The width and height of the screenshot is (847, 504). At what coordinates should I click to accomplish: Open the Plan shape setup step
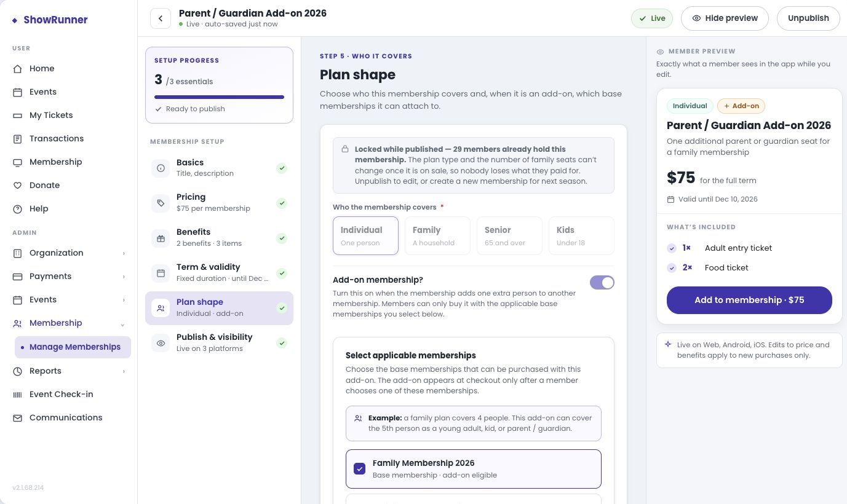219,308
